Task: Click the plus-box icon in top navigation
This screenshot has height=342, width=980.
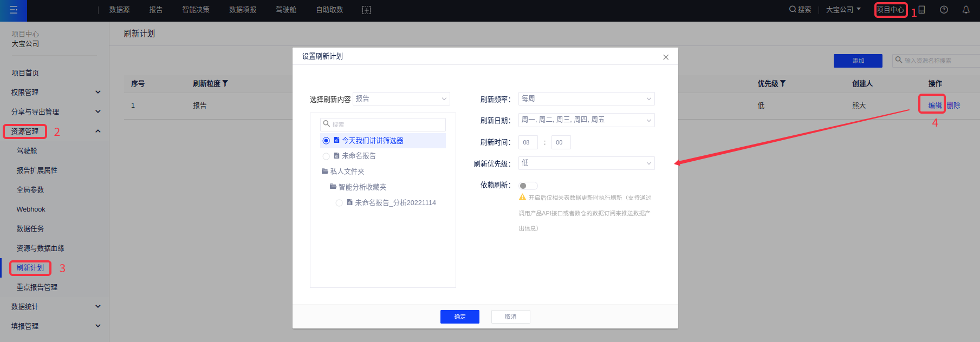Action: (x=366, y=10)
